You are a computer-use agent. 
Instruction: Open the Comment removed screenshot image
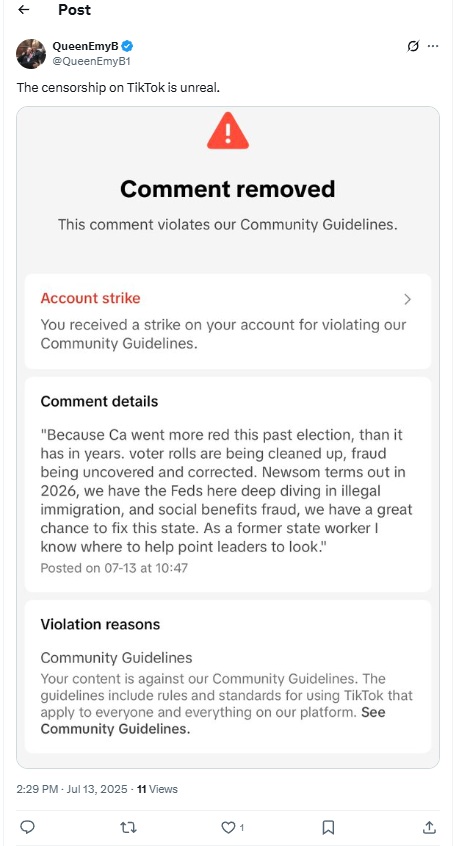[228, 437]
